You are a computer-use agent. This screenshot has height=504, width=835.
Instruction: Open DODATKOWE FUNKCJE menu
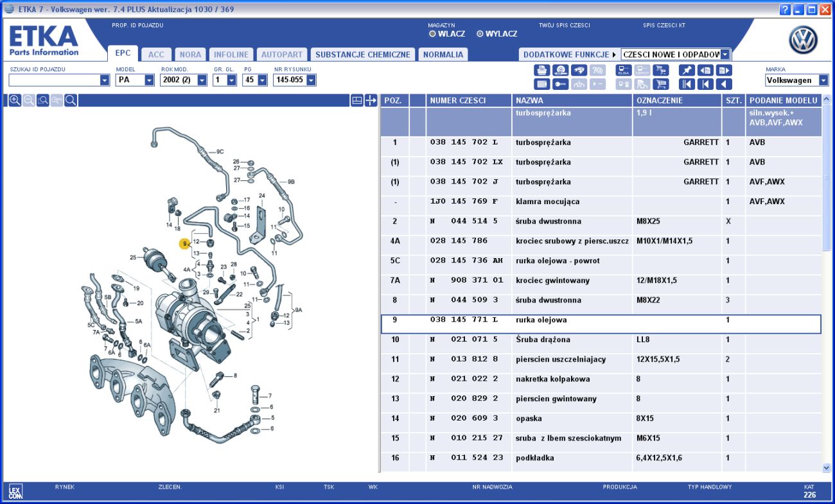pos(569,55)
